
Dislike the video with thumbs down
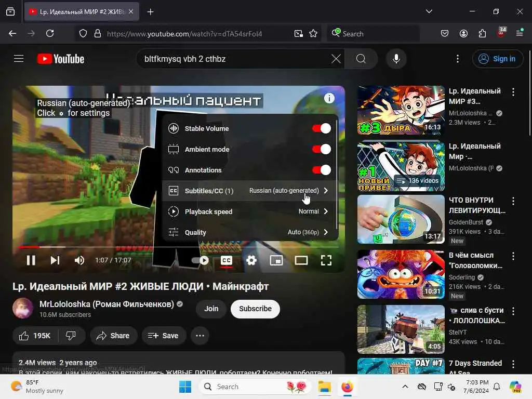click(x=71, y=336)
